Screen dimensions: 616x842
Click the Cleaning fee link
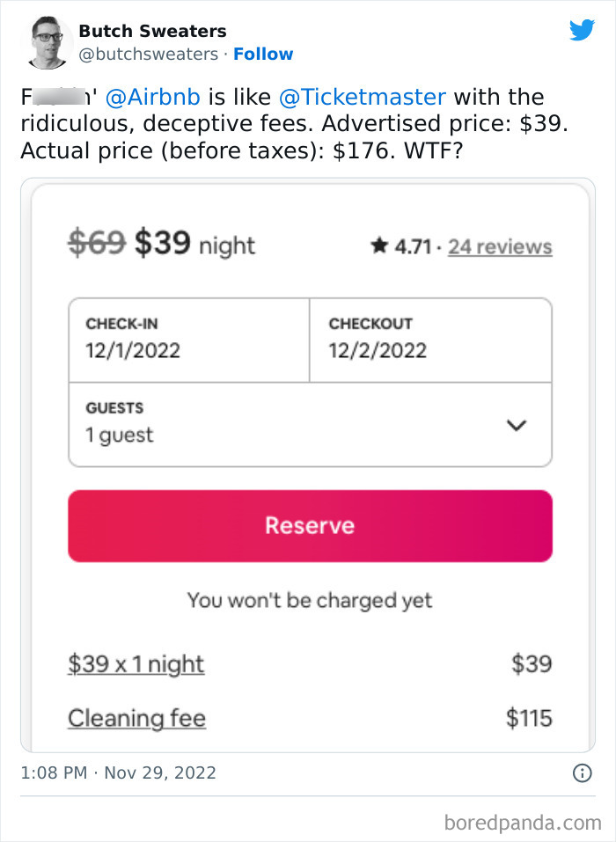[136, 718]
